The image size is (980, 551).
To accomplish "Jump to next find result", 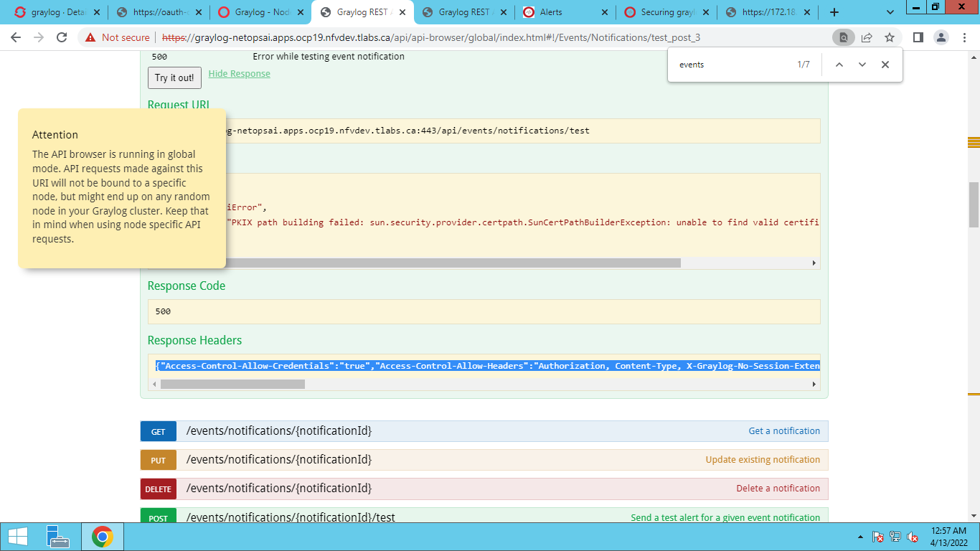I will pyautogui.click(x=862, y=65).
